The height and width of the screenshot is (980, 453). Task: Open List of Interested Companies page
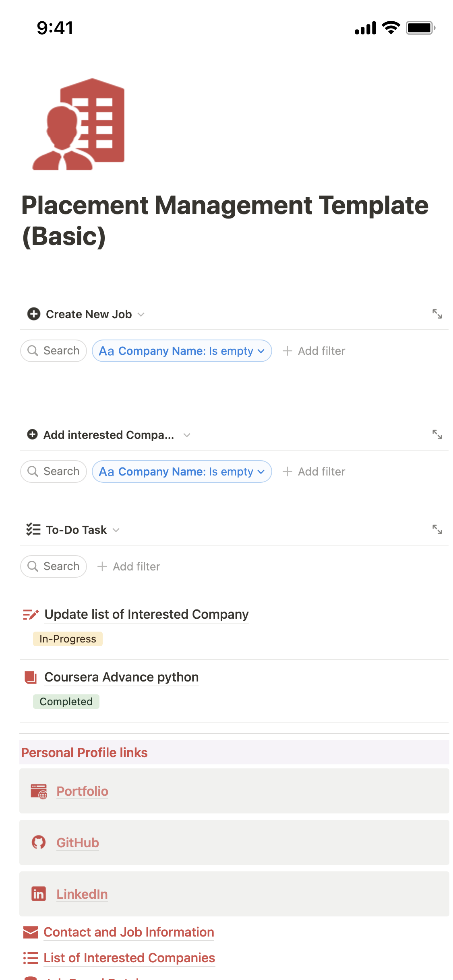pos(129,958)
